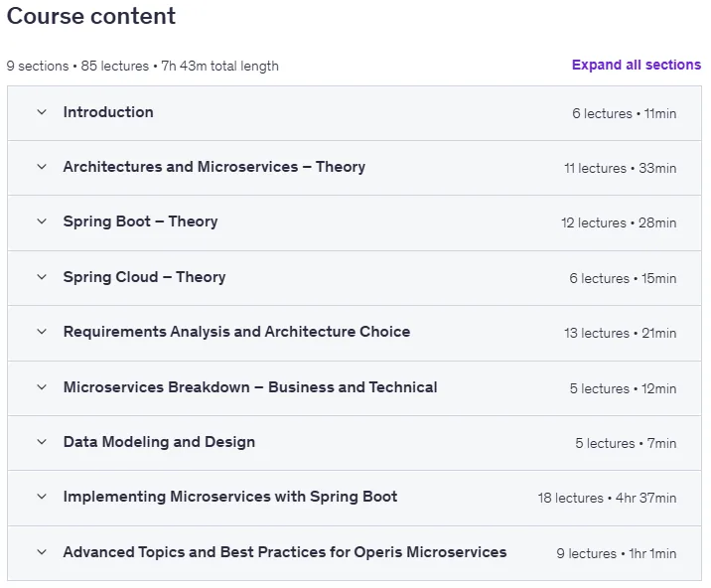Select the Spring Boot – Theory title
The image size is (711, 588).
[141, 221]
